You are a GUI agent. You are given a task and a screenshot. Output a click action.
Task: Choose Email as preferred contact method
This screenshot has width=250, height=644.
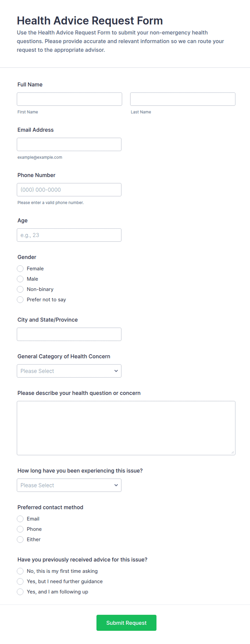pyautogui.click(x=20, y=519)
